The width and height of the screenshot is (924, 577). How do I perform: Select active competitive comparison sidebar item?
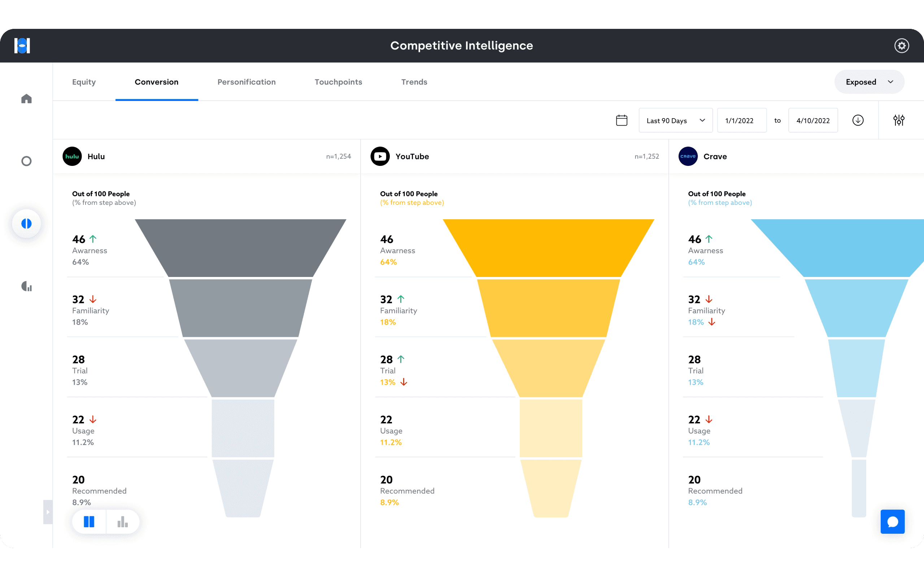point(26,224)
